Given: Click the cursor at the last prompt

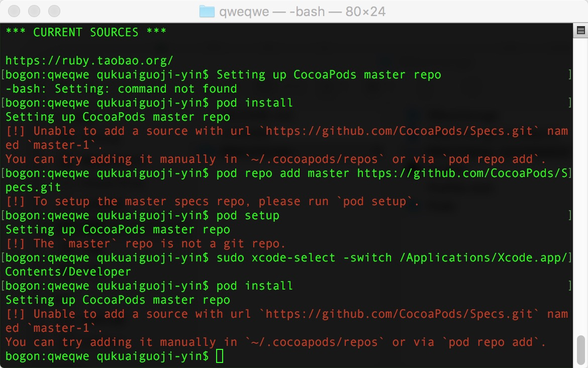Looking at the screenshot, I should click(220, 356).
